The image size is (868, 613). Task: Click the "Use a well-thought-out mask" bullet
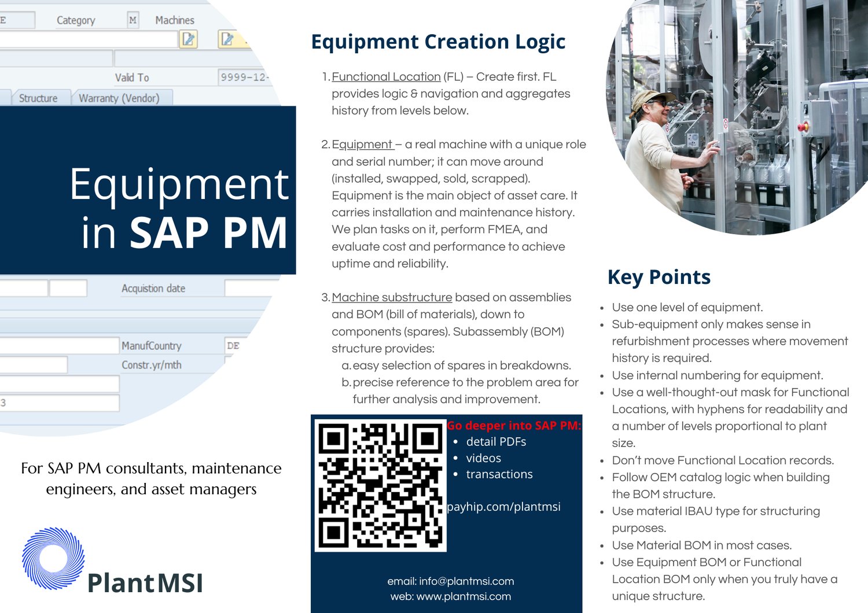(730, 418)
